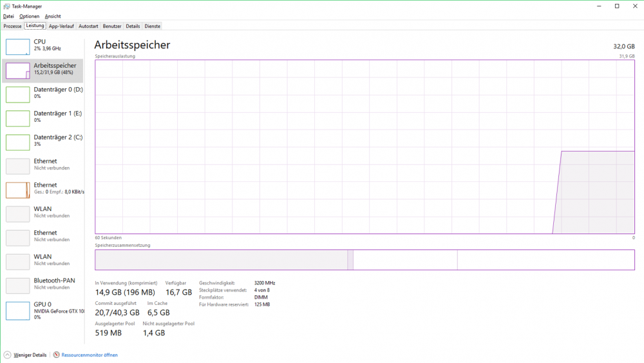Click the Speicherauslastung usage graph area
644x363 pixels.
[365, 146]
